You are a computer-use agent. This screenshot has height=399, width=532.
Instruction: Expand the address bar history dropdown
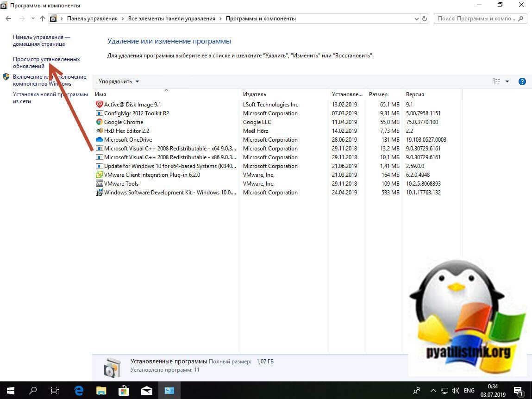pos(416,19)
